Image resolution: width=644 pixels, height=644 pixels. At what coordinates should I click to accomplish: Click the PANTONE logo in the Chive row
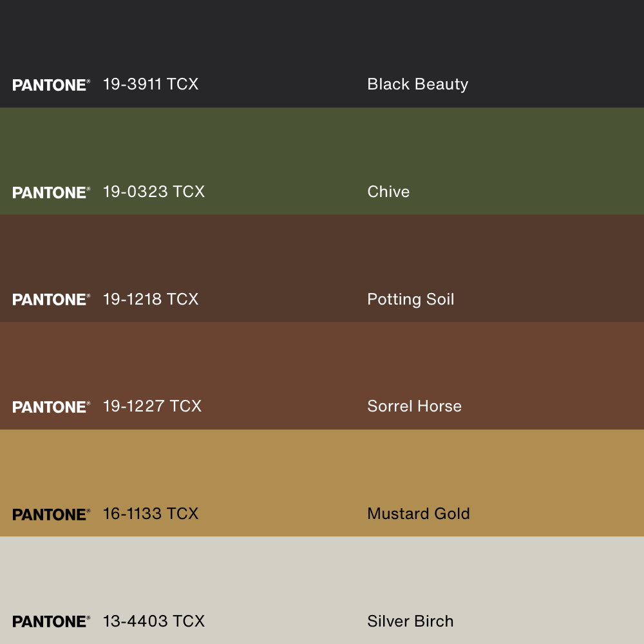(x=52, y=193)
